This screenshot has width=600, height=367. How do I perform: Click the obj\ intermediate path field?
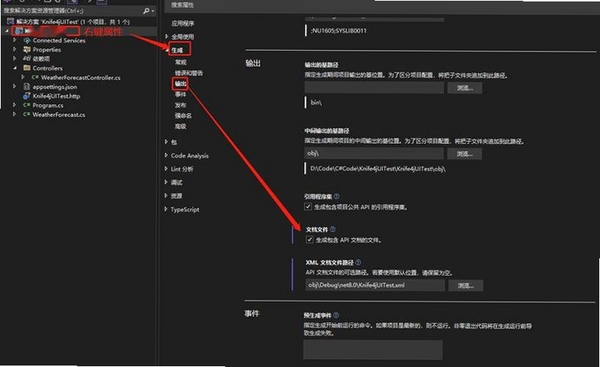374,154
